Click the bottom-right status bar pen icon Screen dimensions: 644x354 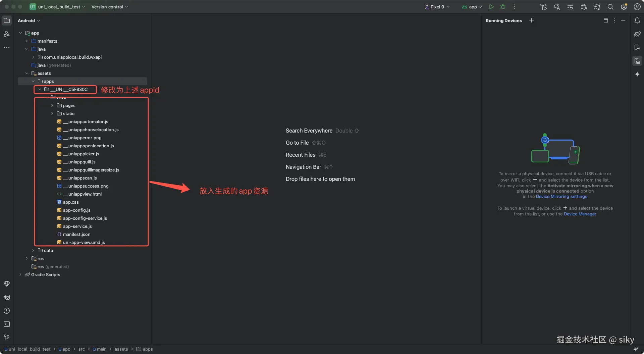[636, 349]
